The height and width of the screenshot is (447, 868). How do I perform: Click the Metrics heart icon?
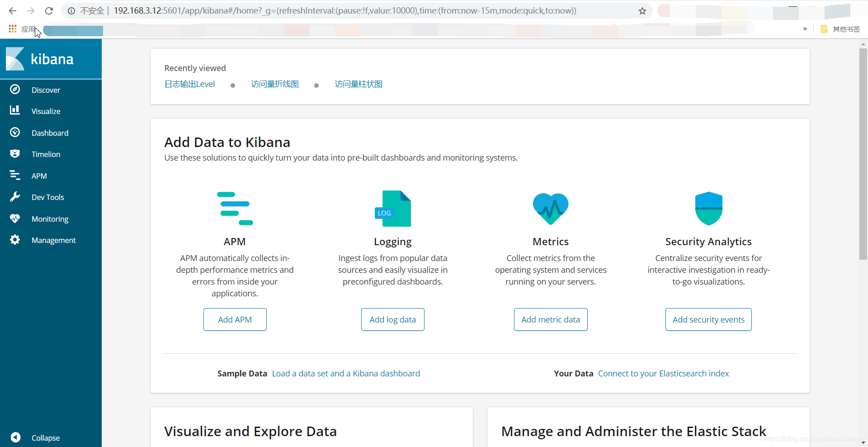(x=551, y=209)
